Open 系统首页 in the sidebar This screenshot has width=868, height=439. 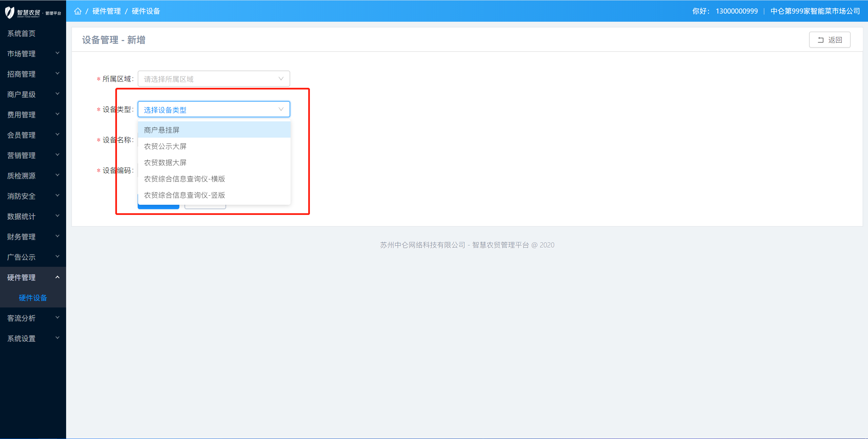coord(22,33)
